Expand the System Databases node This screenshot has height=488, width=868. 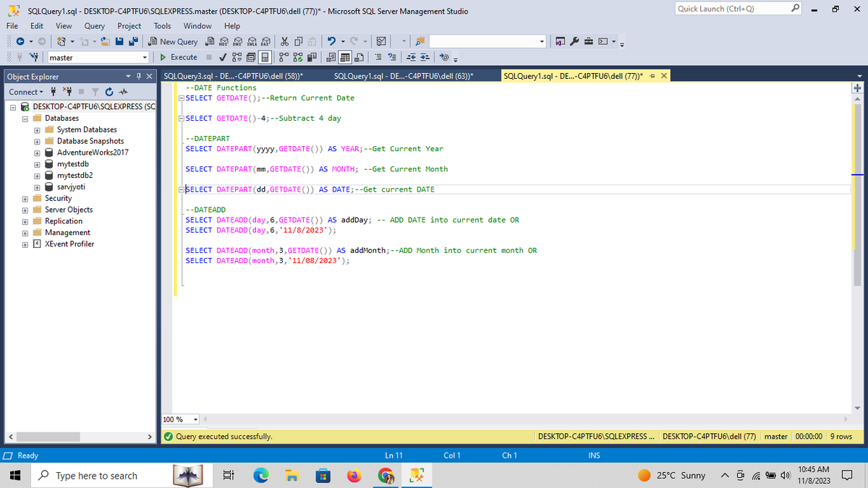38,129
